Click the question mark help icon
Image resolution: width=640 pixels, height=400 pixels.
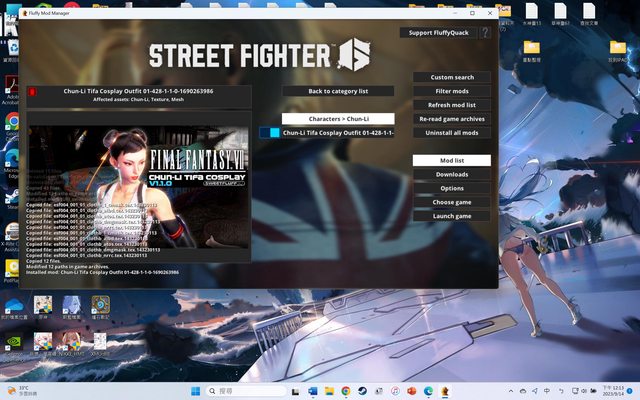coord(485,32)
